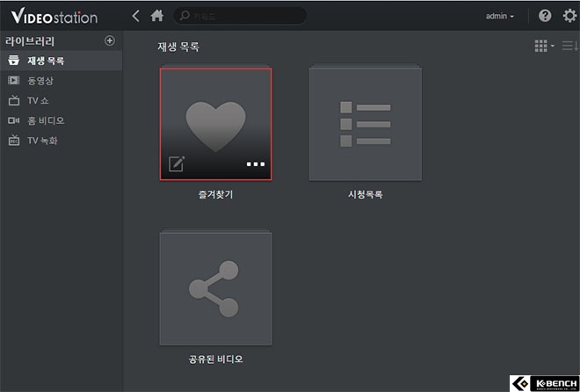Click the 시청목록 label
Screen dimensions: 580x392
366,194
